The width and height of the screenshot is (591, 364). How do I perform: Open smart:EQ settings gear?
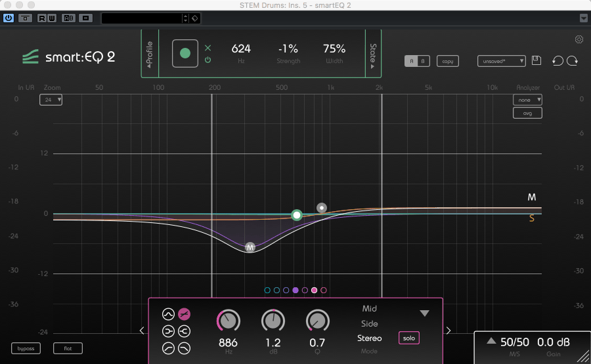click(579, 39)
